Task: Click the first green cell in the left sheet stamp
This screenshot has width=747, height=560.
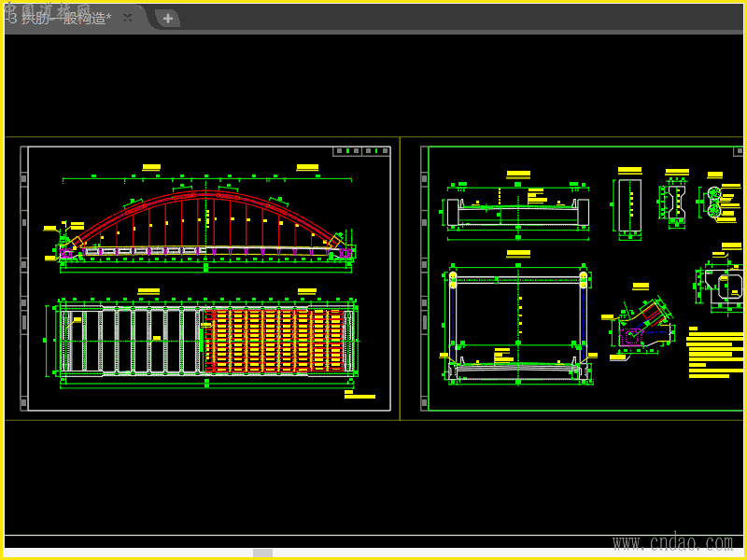Action: pyautogui.click(x=347, y=151)
